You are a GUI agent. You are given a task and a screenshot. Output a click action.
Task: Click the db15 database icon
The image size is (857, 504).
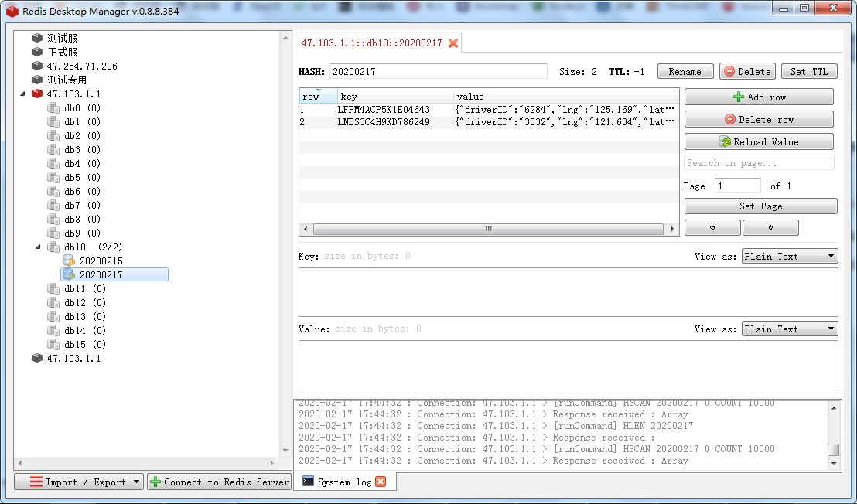click(53, 344)
